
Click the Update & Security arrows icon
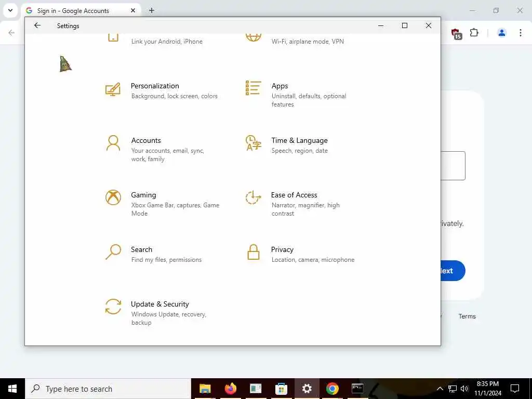[x=113, y=307]
